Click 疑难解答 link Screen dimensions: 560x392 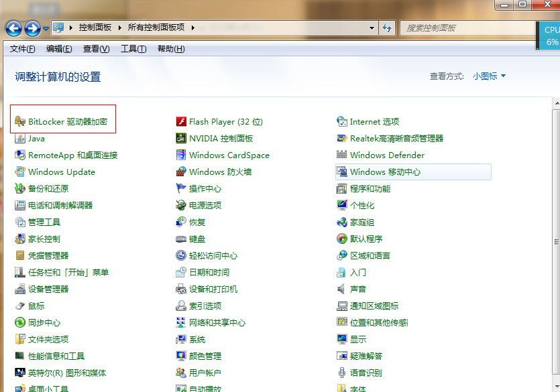coord(366,356)
